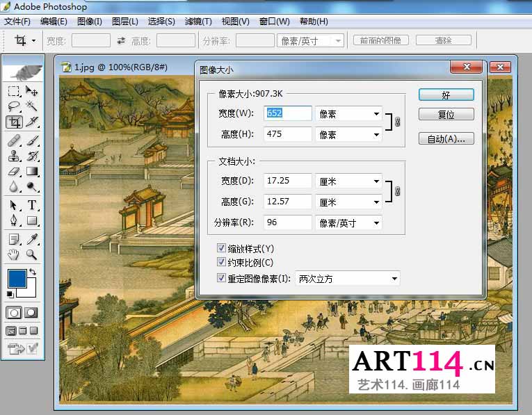
Task: Select the History Brush tool
Action: 31,156
